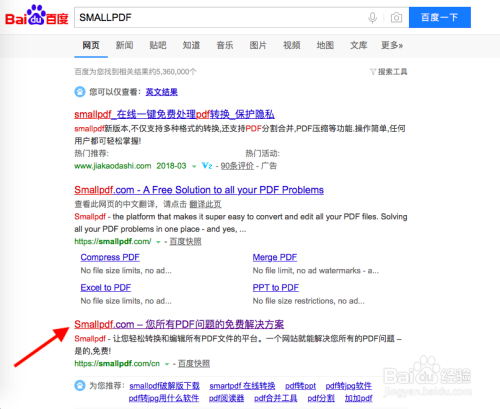500x409 pixels.
Task: Click the 英文结果 link
Action: pos(162,92)
